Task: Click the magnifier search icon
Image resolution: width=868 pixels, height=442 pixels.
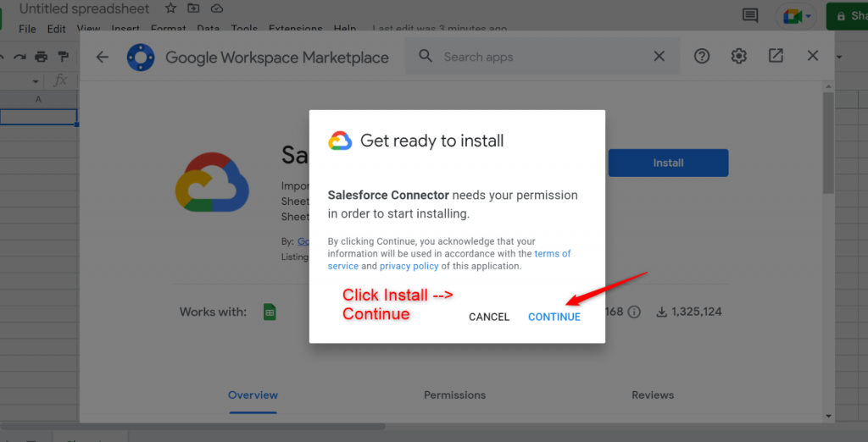Action: (426, 56)
